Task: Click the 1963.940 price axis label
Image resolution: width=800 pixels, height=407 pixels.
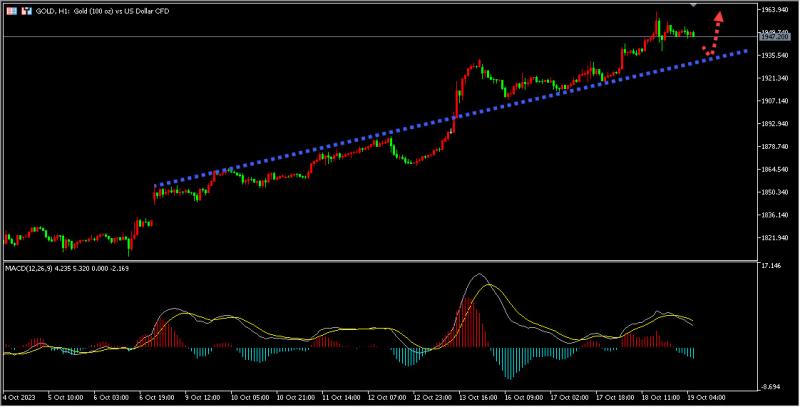Action: coord(777,9)
